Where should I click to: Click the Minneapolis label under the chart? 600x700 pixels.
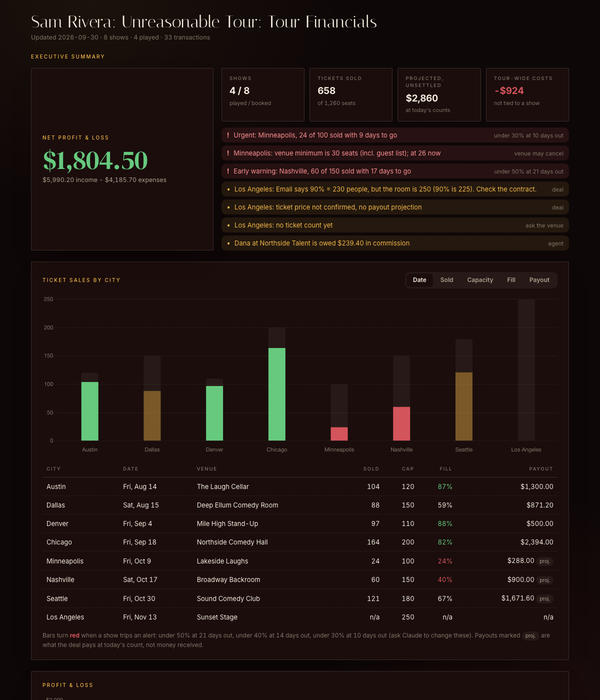coord(339,449)
